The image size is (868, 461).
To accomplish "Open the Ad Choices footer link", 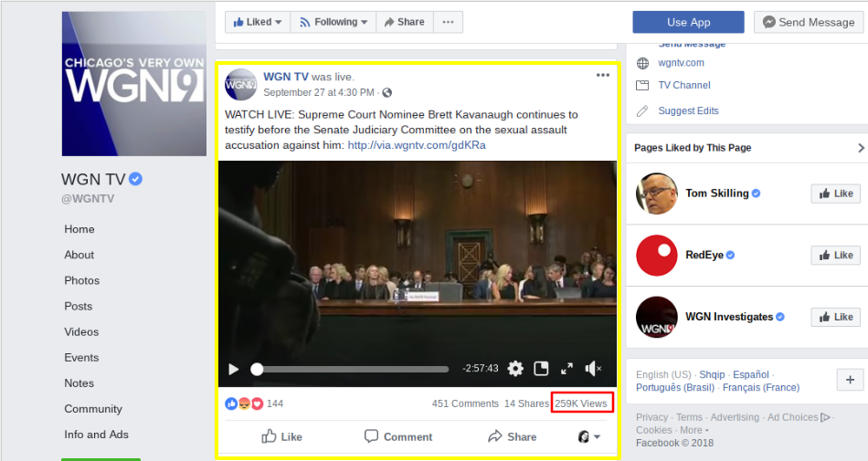I will [799, 417].
